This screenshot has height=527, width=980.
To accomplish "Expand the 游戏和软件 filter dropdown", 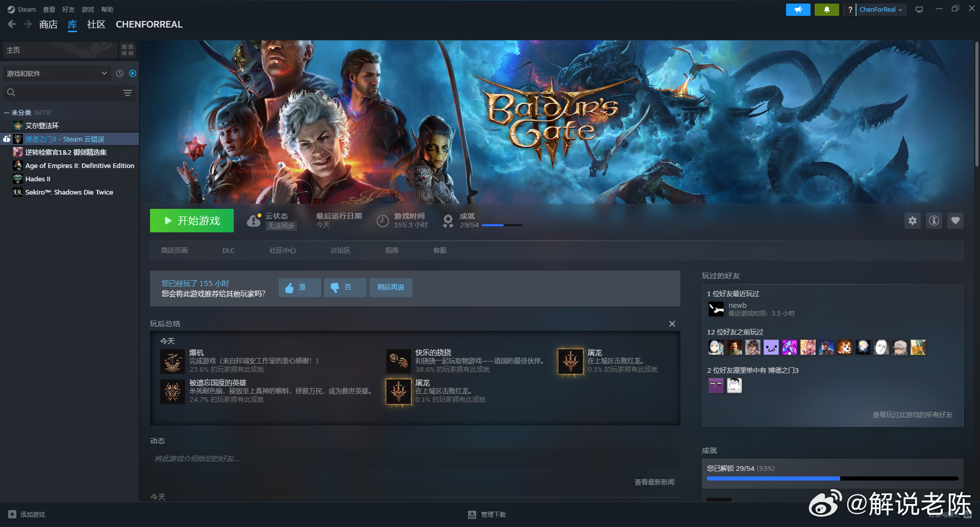I will [57, 74].
